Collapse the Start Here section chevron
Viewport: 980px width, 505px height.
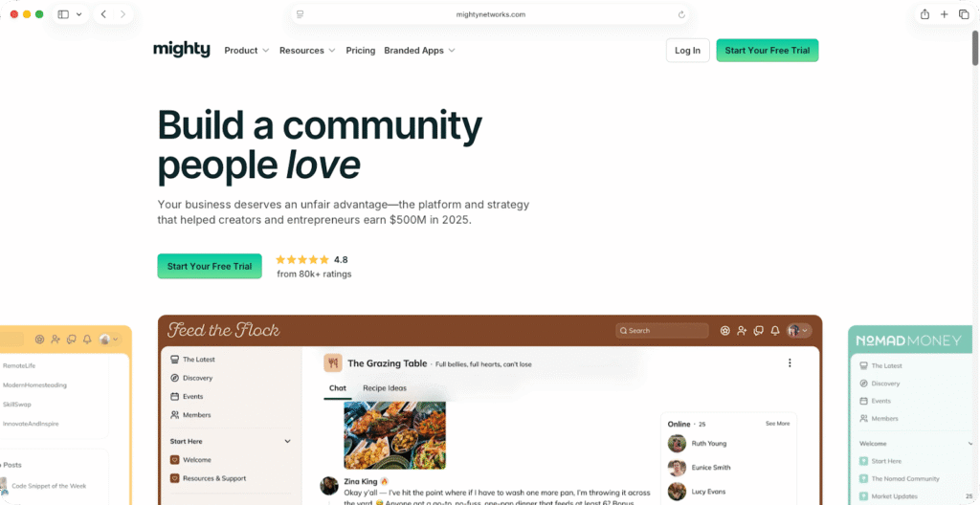[x=287, y=441]
